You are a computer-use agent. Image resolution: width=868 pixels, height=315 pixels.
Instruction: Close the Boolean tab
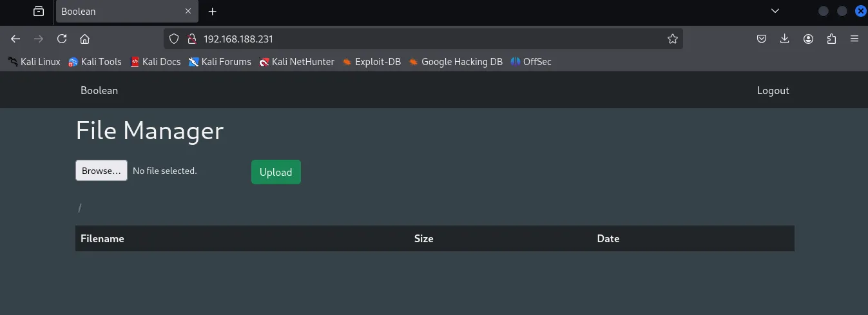coord(188,12)
